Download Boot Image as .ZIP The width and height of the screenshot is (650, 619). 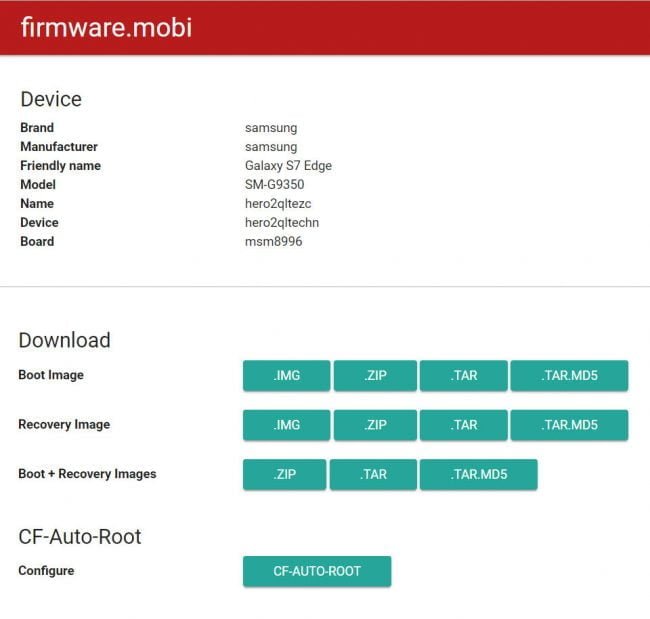click(375, 375)
